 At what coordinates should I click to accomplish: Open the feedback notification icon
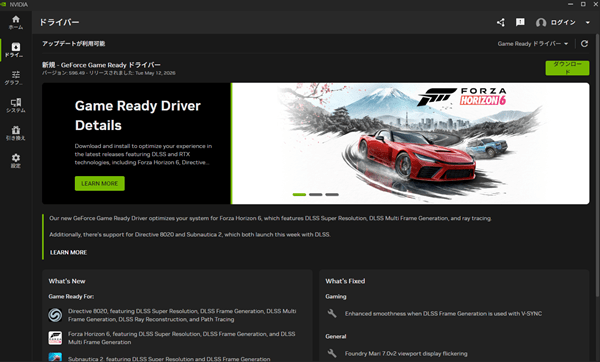(x=520, y=22)
